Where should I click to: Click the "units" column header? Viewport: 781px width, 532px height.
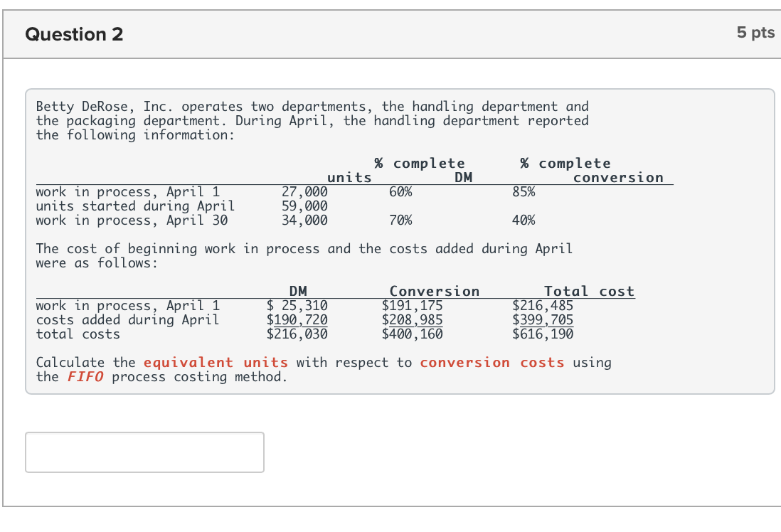[x=349, y=177]
